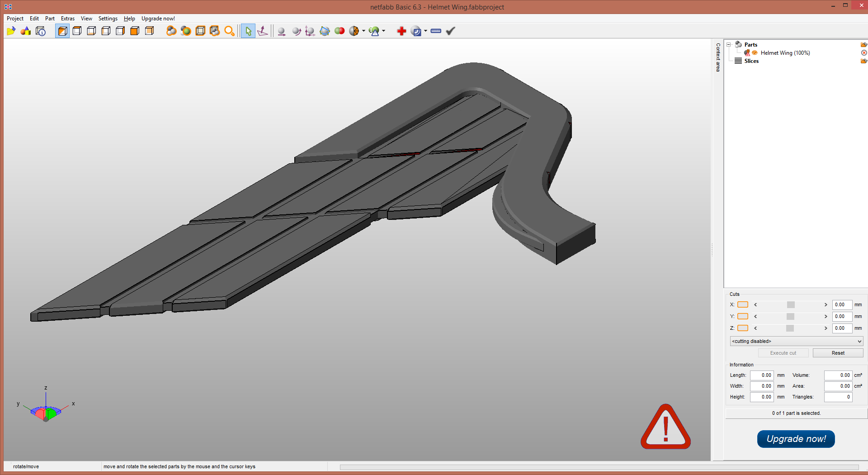
Task: Click the large red warning triangle
Action: [665, 427]
